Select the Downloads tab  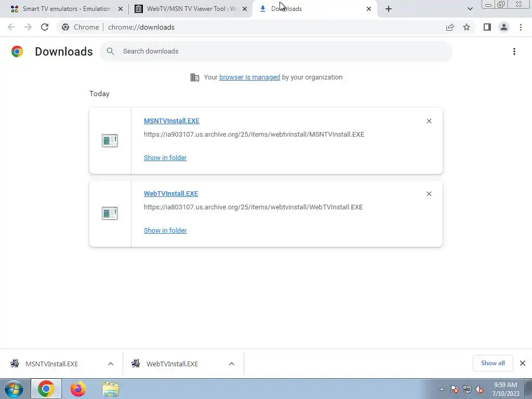[x=315, y=9]
